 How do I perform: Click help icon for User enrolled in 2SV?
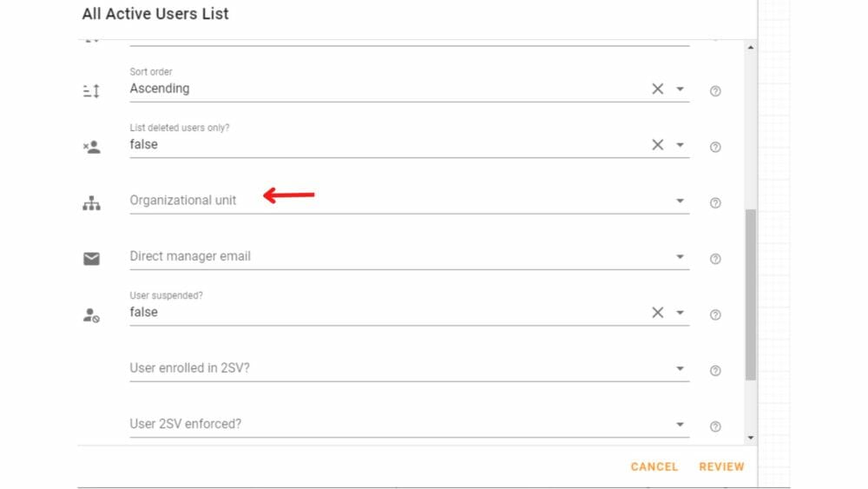pyautogui.click(x=715, y=371)
